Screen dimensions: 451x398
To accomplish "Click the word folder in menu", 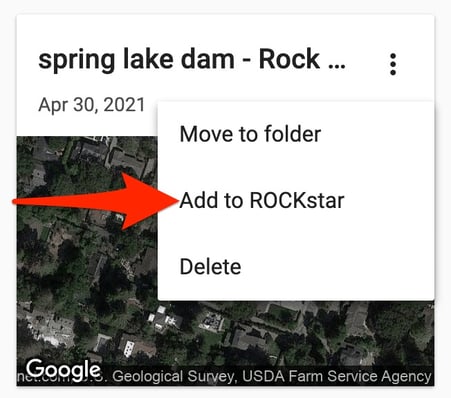I will 292,134.
